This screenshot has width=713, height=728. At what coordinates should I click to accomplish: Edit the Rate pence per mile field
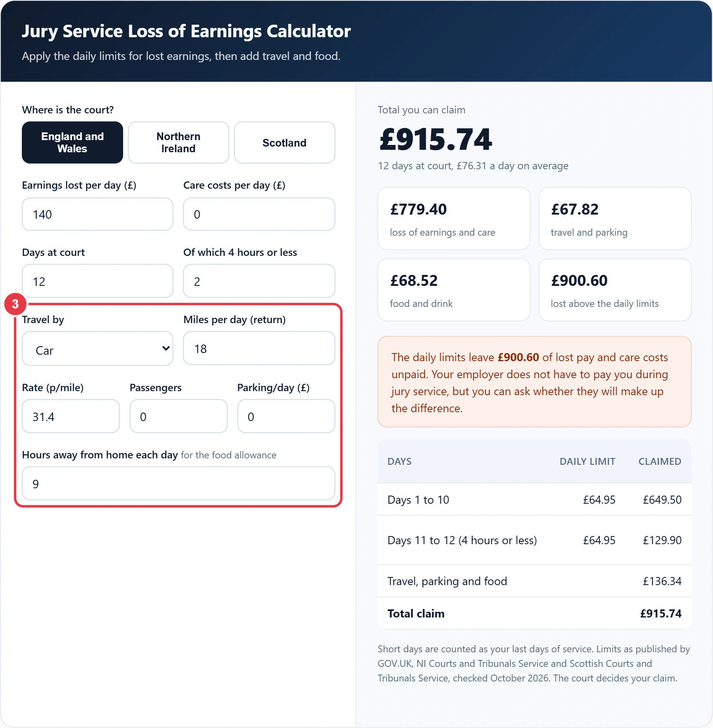(x=71, y=417)
